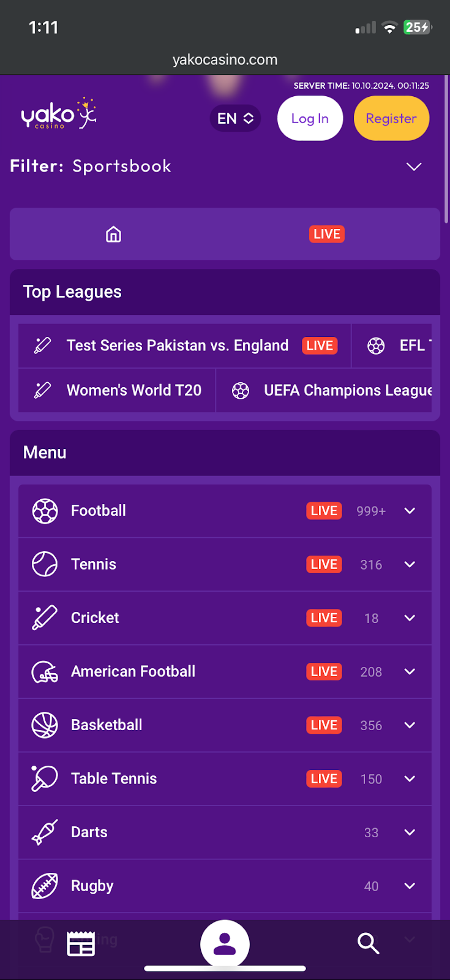The image size is (450, 980).
Task: Click the Tennis ball icon
Action: tap(45, 564)
